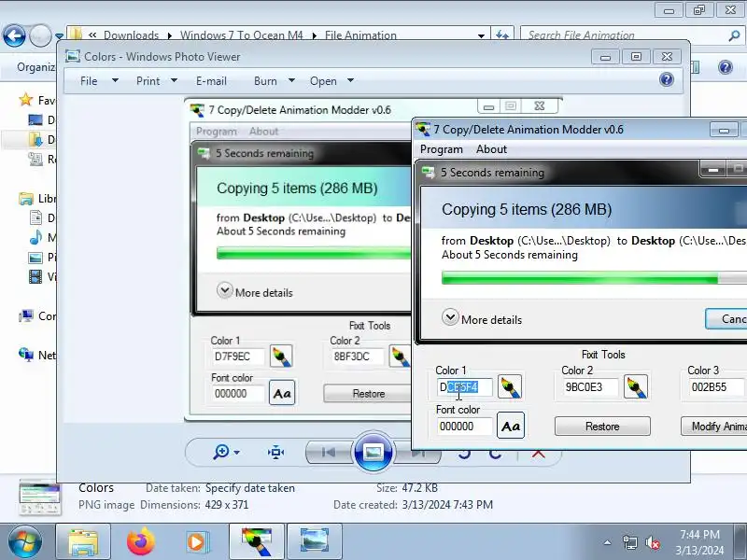Switch to Photo Viewer taskbar button

coord(314,542)
